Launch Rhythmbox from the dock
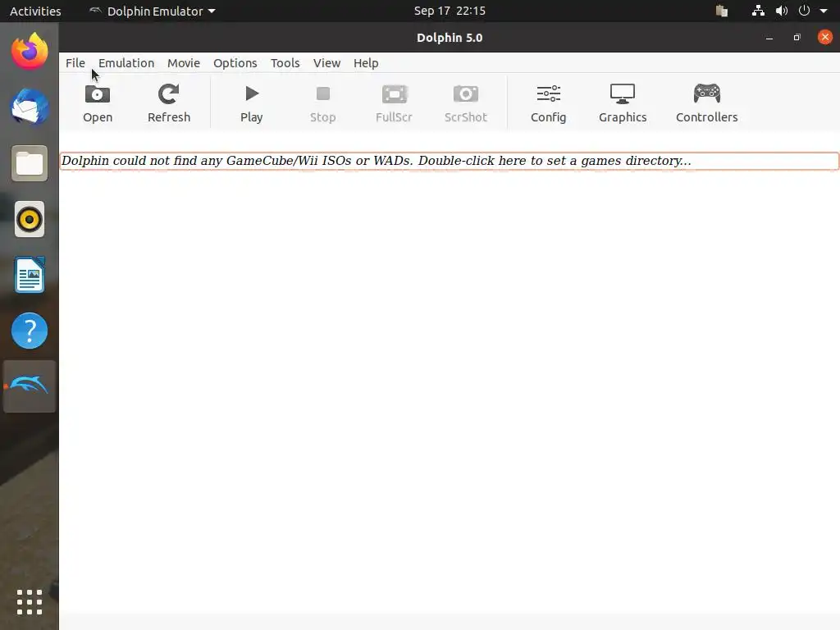This screenshot has width=840, height=630. [x=30, y=219]
